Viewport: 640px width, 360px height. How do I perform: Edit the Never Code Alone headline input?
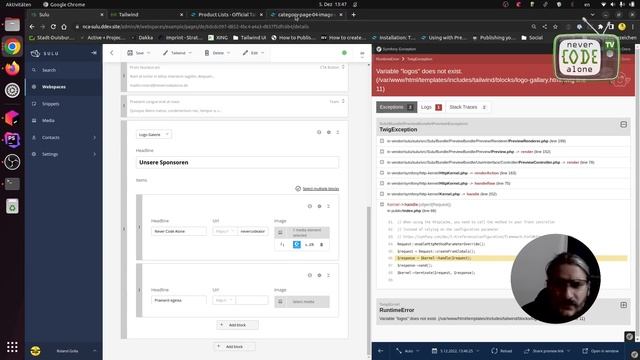click(x=179, y=231)
